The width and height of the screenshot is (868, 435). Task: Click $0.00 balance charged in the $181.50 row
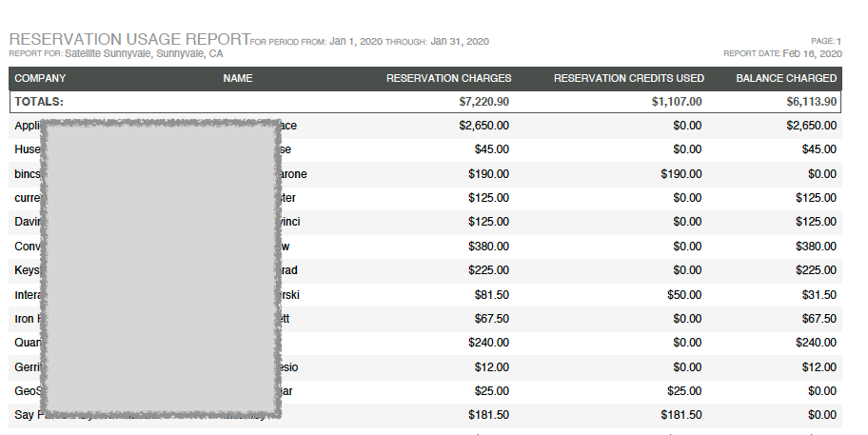[x=822, y=414]
